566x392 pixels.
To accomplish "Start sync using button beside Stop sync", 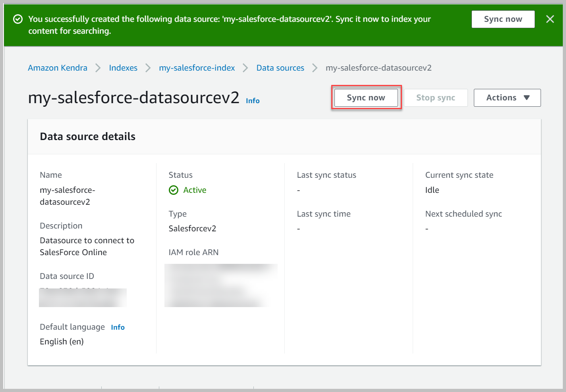I will (366, 98).
